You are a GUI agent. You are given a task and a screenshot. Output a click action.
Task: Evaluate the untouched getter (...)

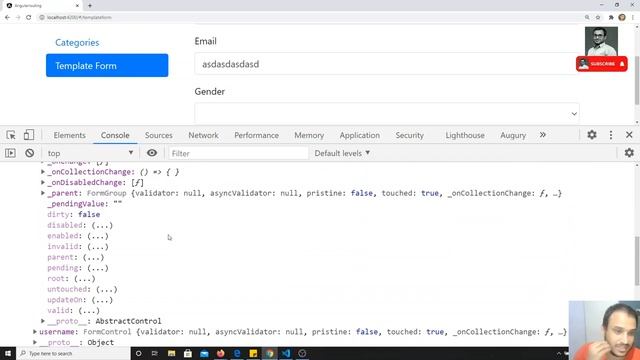107,289
